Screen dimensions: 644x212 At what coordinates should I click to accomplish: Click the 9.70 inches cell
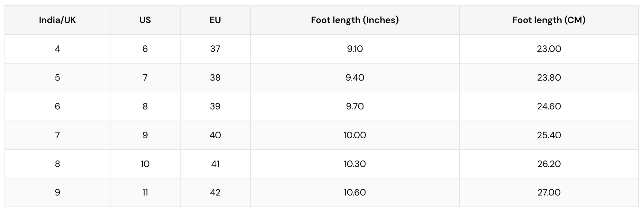355,106
